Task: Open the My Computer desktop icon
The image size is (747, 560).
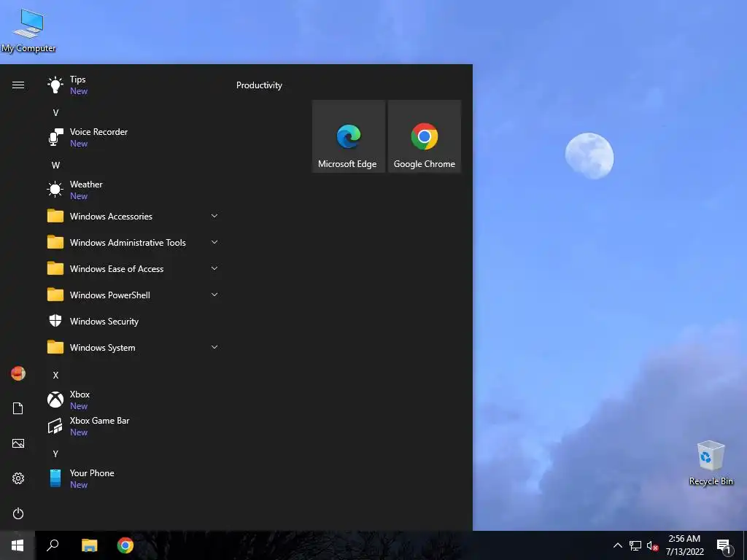Action: coord(28,31)
